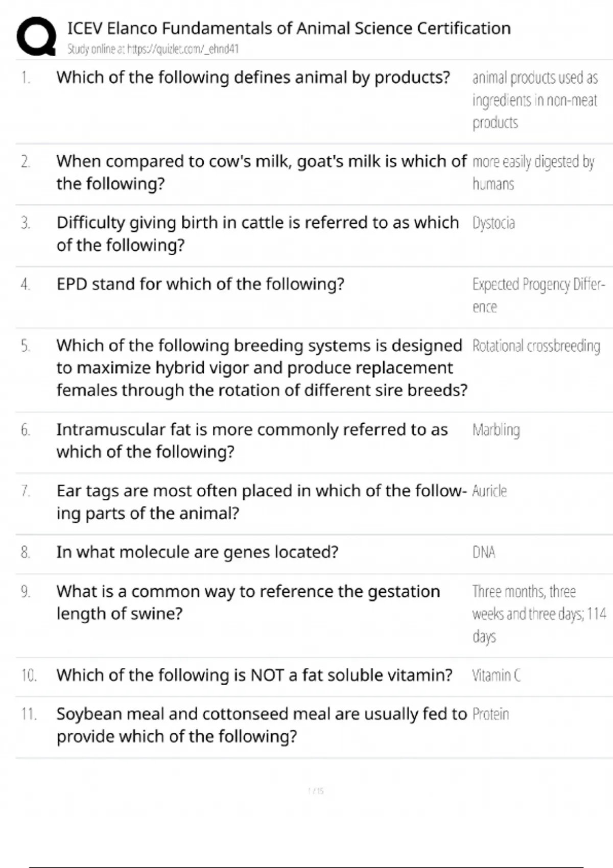Click the 'more easily digested by humans' answer
Viewport: 613px width, 868px height.
point(533,172)
